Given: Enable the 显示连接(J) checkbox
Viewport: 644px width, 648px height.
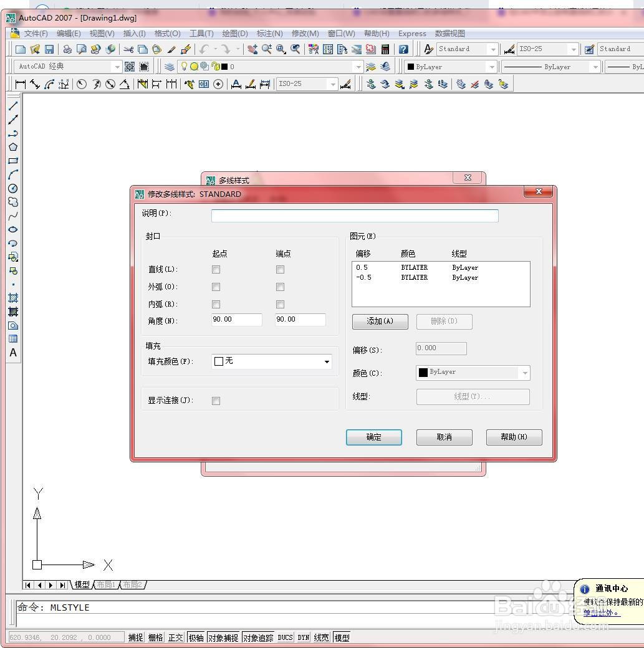Looking at the screenshot, I should [x=216, y=401].
